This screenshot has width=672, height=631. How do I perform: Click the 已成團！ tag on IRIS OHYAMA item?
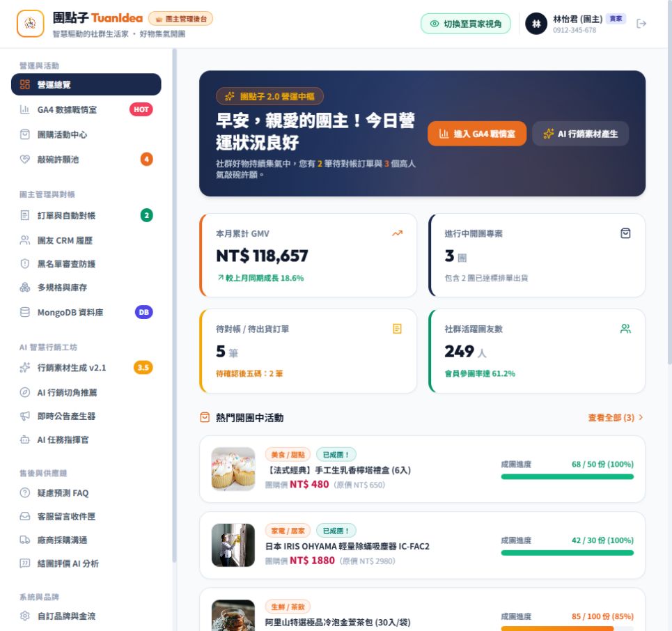pos(336,531)
